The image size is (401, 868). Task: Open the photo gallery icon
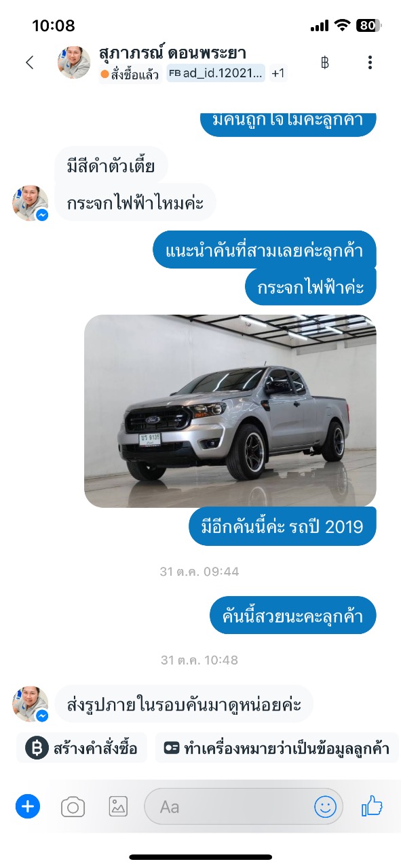[118, 806]
